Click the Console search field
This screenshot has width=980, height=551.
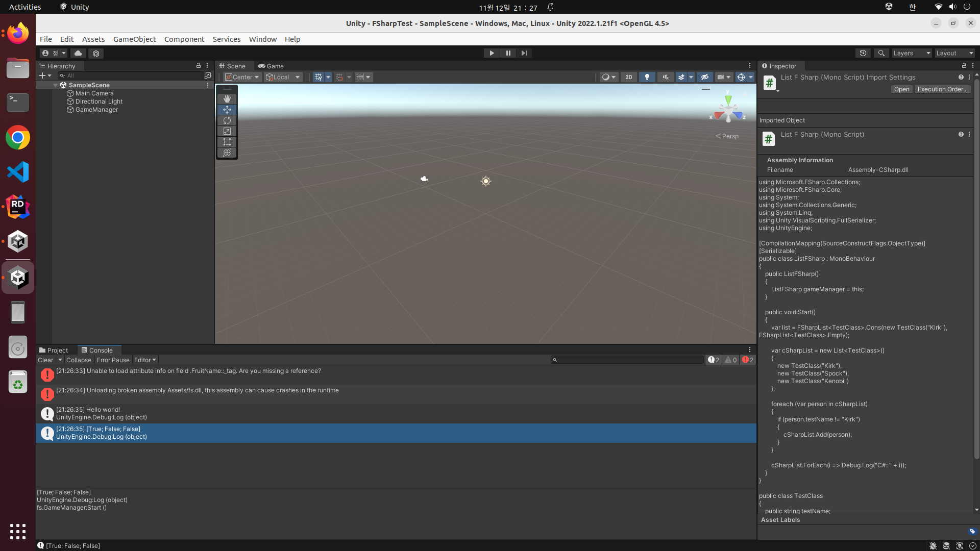click(x=627, y=360)
